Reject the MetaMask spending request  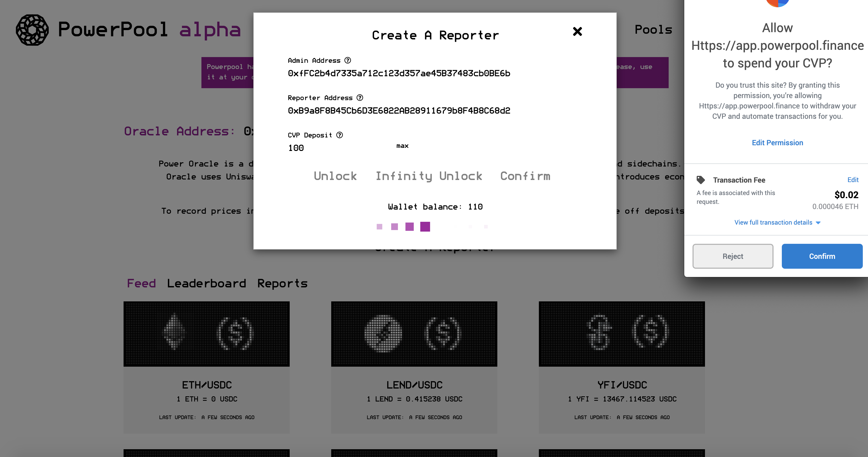(x=733, y=256)
